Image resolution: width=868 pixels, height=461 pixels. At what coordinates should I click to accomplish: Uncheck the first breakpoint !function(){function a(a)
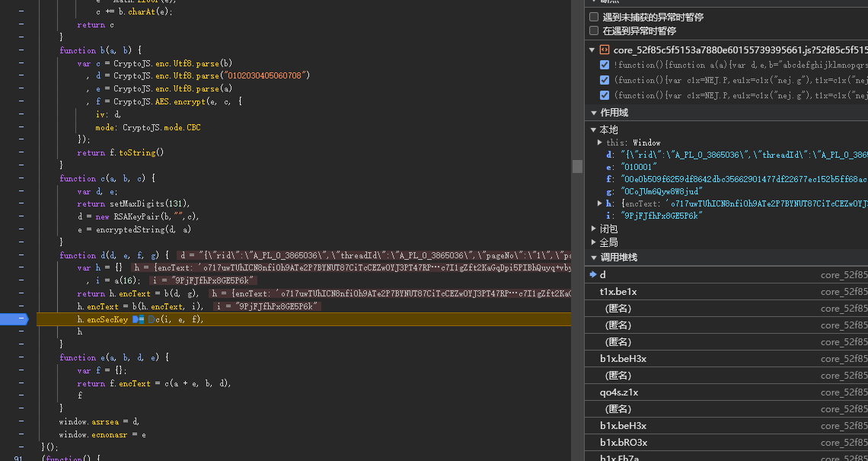coord(605,65)
